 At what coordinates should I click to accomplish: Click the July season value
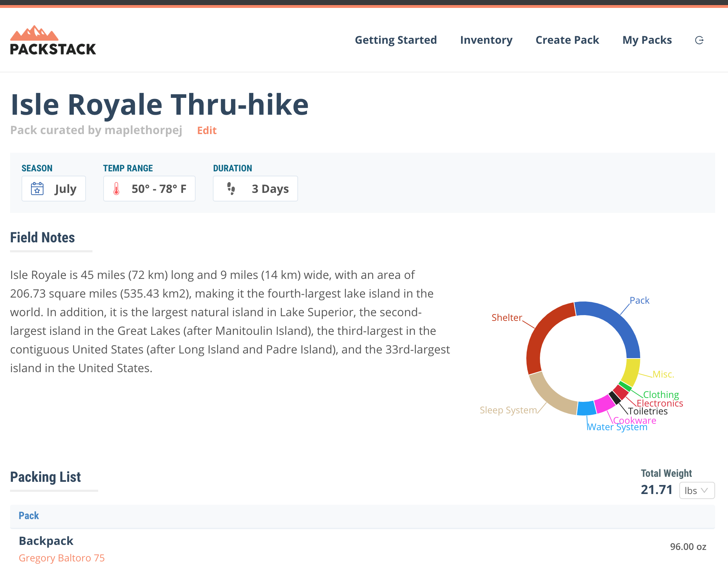(x=66, y=189)
